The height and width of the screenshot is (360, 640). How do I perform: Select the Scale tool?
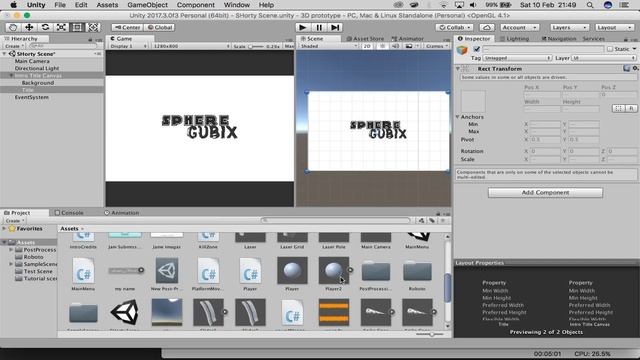tap(61, 27)
